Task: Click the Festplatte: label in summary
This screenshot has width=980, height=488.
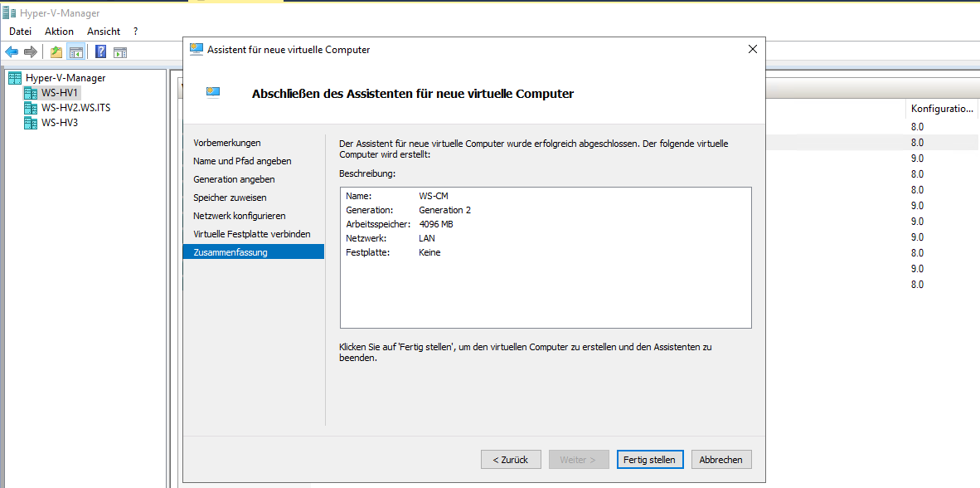Action: (367, 253)
